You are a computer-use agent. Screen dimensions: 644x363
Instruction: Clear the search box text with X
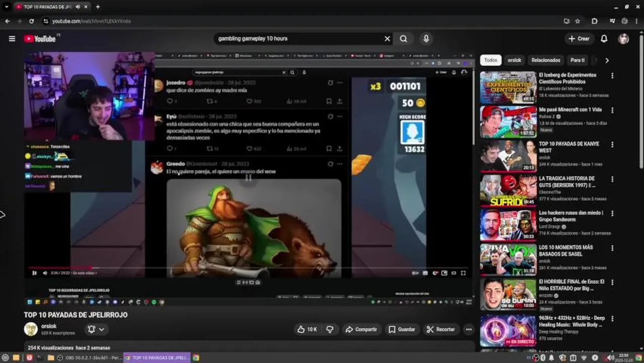coord(387,39)
